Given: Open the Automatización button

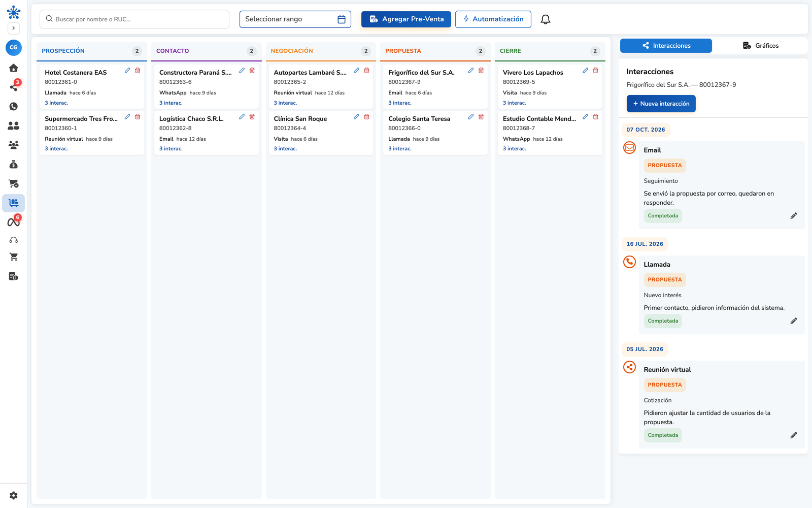Looking at the screenshot, I should pyautogui.click(x=493, y=19).
